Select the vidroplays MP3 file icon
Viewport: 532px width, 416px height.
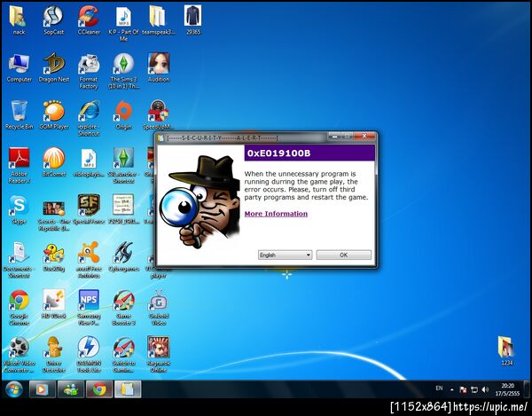[89, 162]
